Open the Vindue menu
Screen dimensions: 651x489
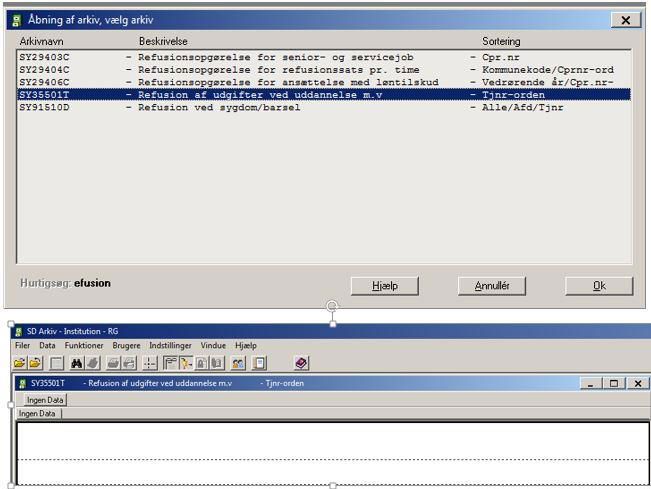(213, 345)
